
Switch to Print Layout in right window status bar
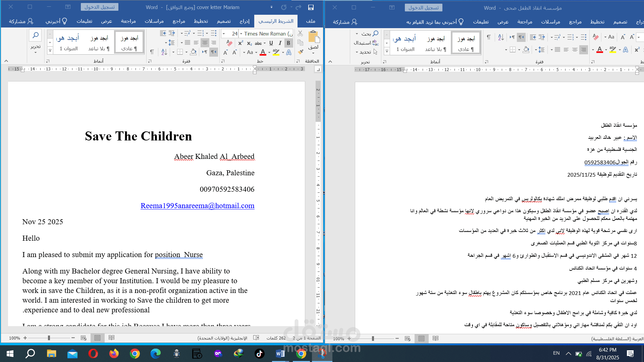pos(421,339)
